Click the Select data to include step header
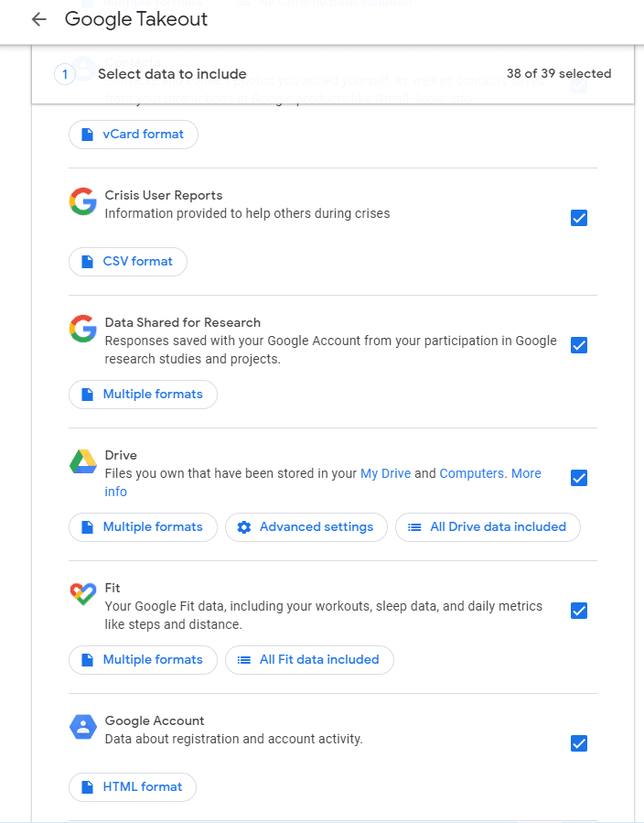644x823 pixels. pos(172,74)
